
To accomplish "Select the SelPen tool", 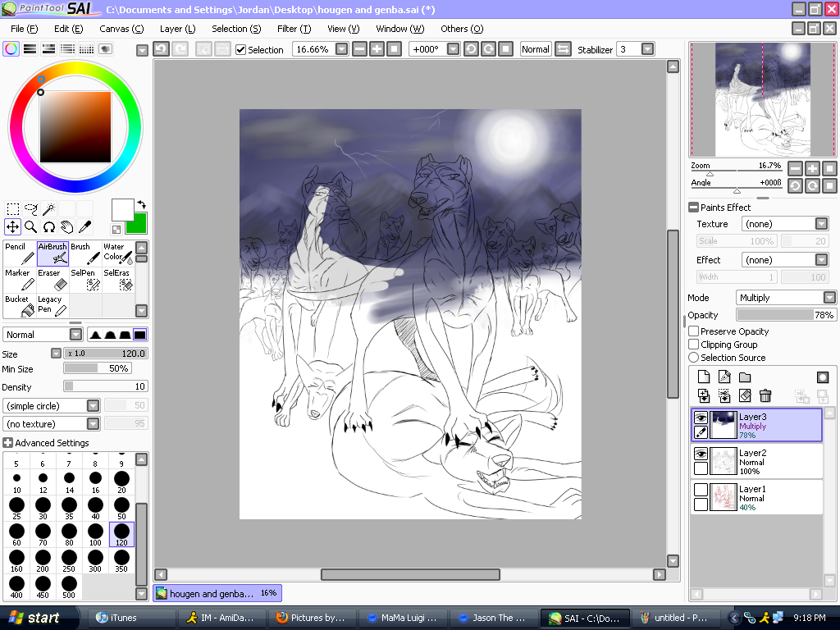I will coord(85,280).
